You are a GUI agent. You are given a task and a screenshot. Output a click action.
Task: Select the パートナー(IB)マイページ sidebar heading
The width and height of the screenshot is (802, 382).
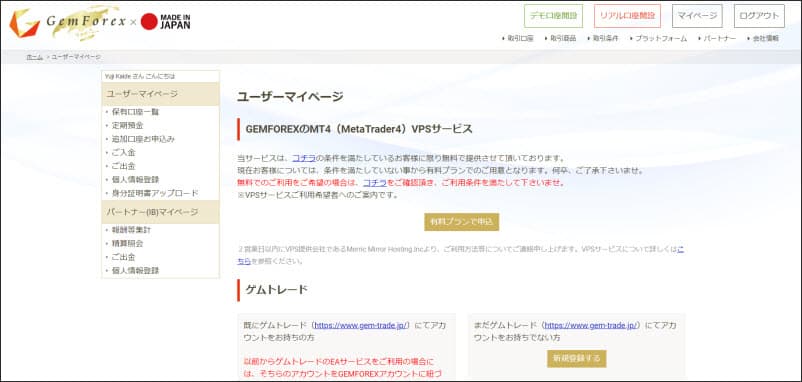pyautogui.click(x=161, y=212)
